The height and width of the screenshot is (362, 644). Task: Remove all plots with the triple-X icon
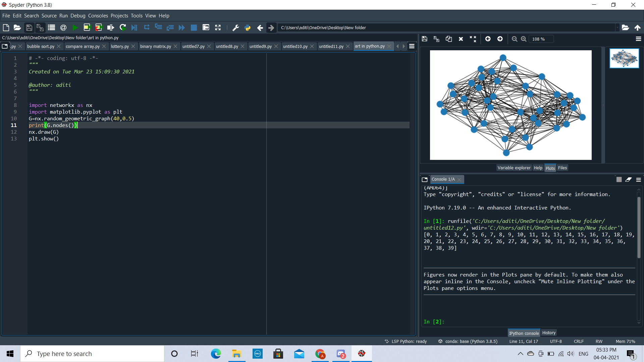(x=473, y=39)
